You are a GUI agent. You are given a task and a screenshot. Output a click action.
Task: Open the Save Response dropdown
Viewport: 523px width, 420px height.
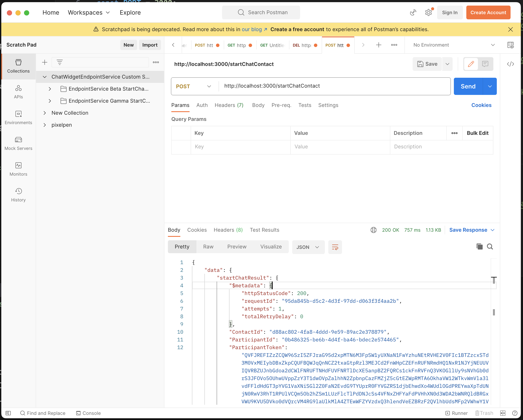pos(472,230)
